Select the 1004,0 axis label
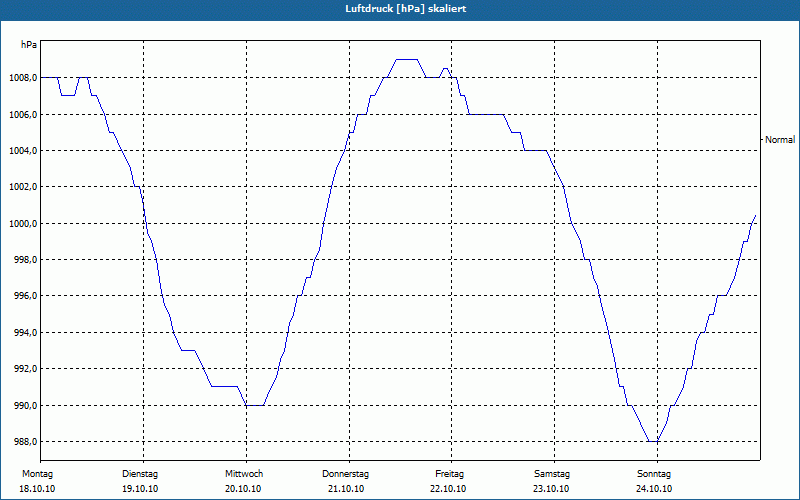The image size is (800, 500). tap(22, 151)
